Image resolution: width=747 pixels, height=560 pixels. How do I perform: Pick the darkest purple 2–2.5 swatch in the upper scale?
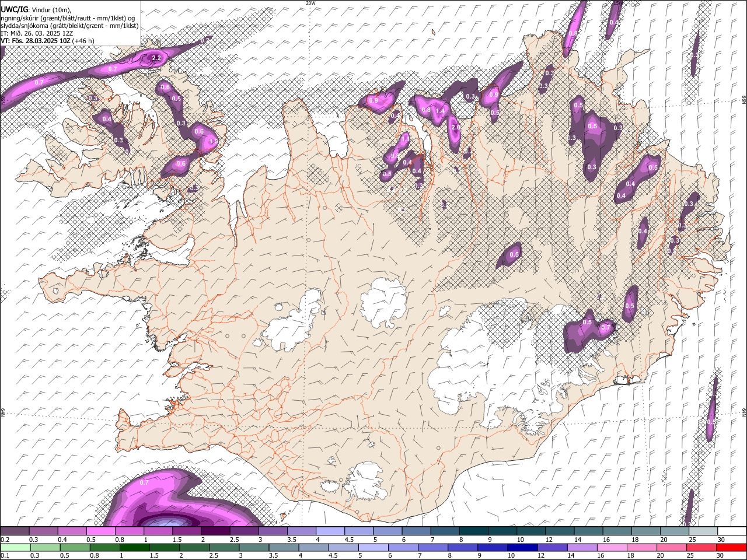pos(215,531)
